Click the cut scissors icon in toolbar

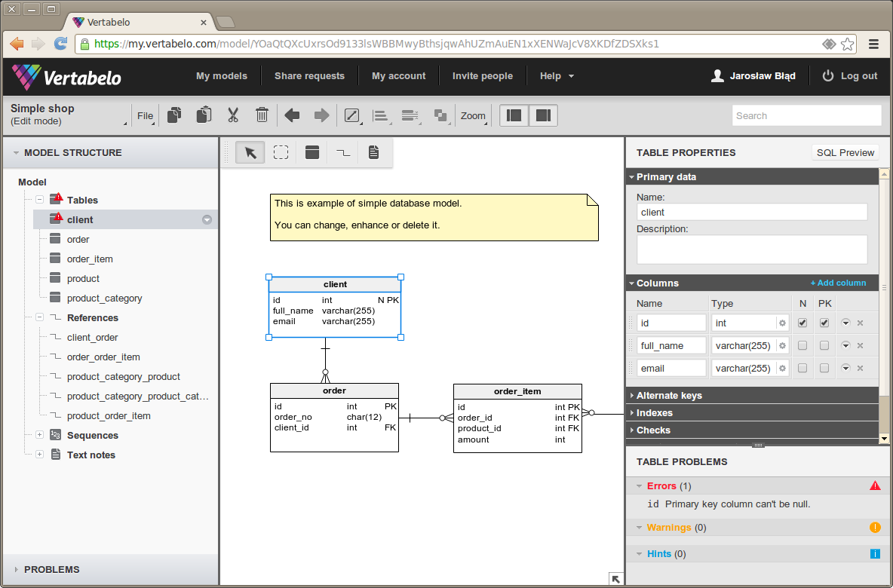coord(232,115)
